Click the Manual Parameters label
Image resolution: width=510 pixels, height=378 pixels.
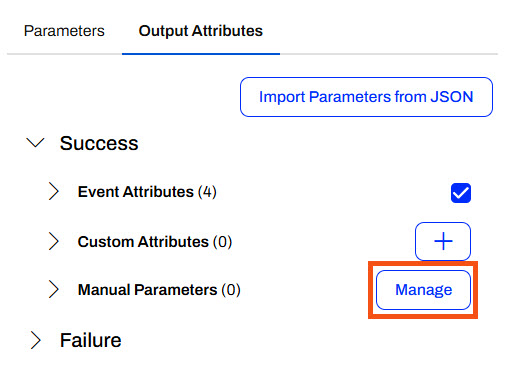click(147, 290)
